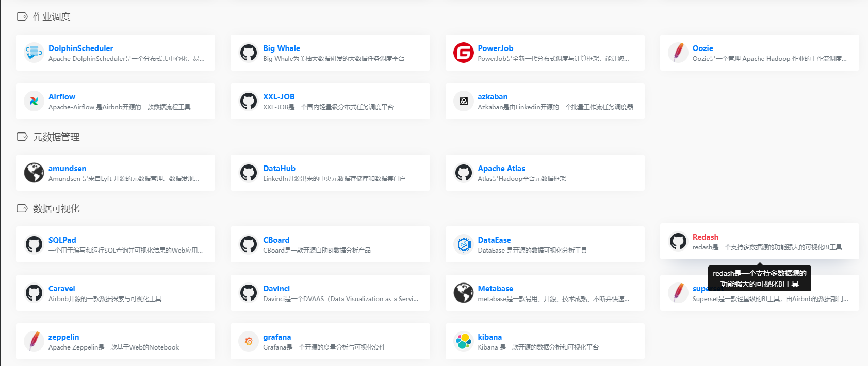This screenshot has width=868, height=366.
Task: Select the amundsen title link
Action: pyautogui.click(x=67, y=169)
